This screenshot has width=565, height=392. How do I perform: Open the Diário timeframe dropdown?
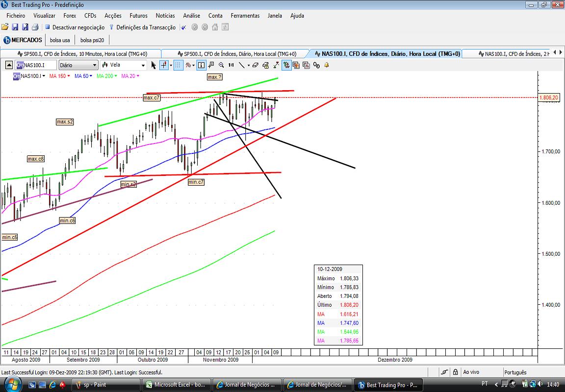95,65
